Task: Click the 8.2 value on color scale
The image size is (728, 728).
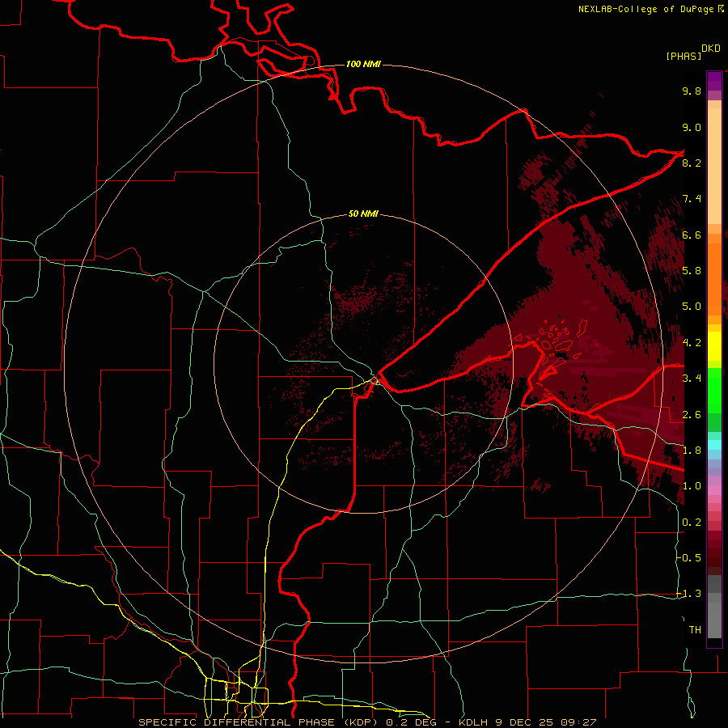Action: pyautogui.click(x=692, y=163)
